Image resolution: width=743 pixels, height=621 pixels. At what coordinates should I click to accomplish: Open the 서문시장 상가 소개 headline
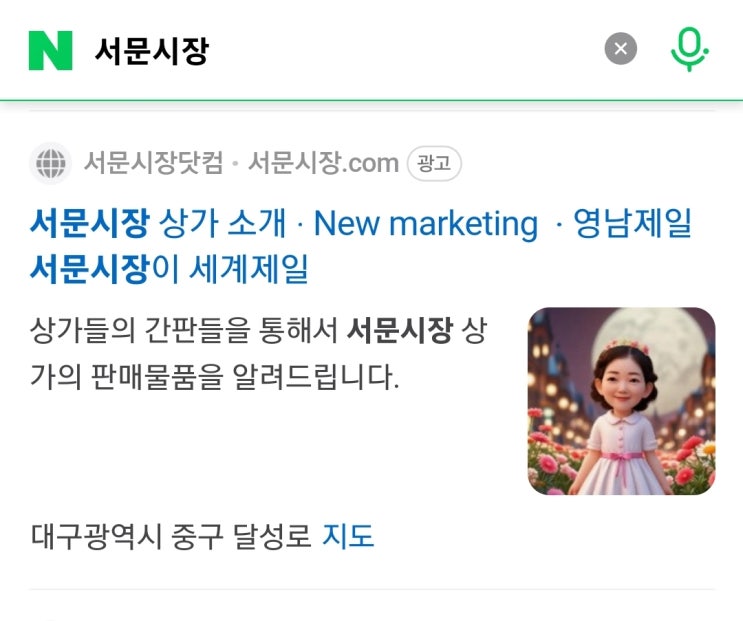coord(158,223)
